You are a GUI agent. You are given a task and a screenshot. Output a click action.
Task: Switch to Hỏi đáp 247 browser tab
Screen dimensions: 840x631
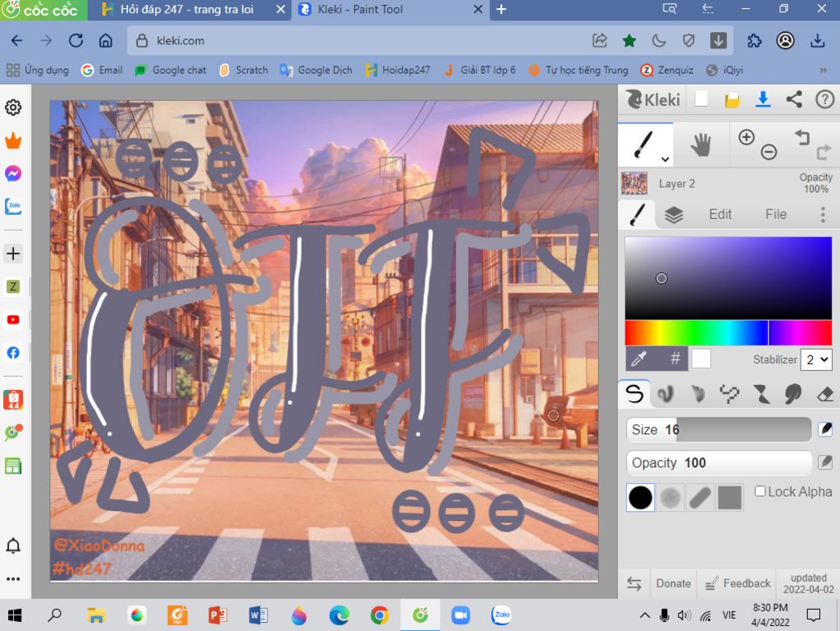(189, 10)
